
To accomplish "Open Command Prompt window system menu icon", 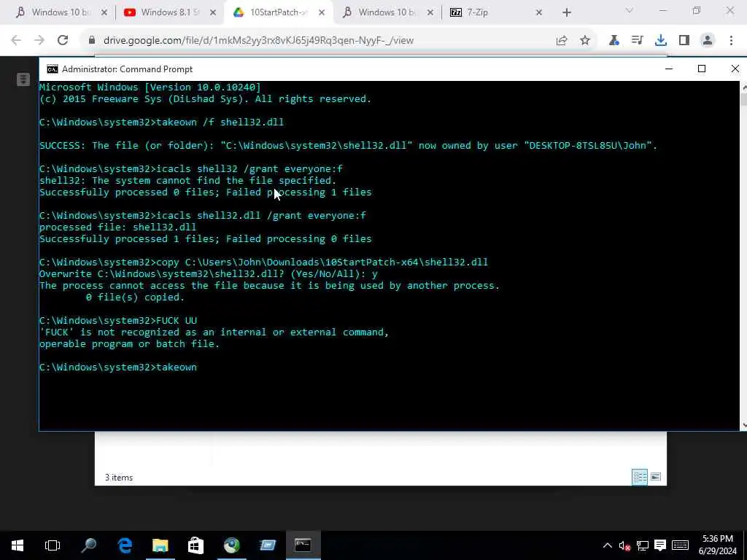I will coord(52,69).
